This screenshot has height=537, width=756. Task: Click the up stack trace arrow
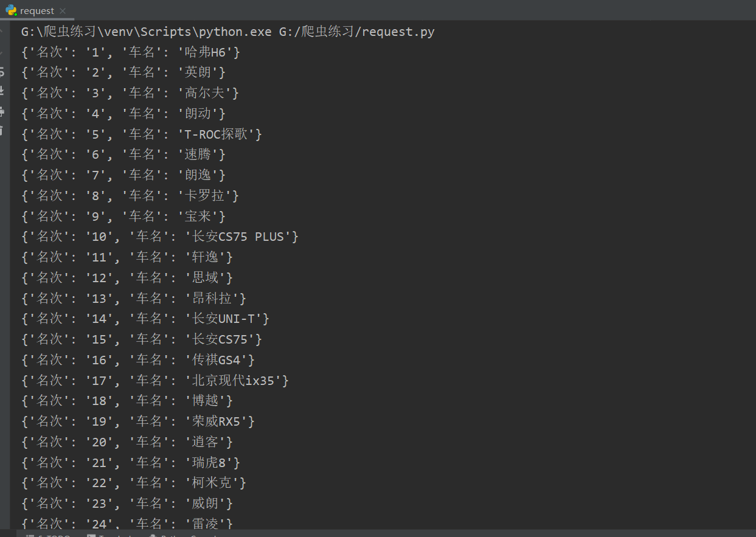pos(2,32)
